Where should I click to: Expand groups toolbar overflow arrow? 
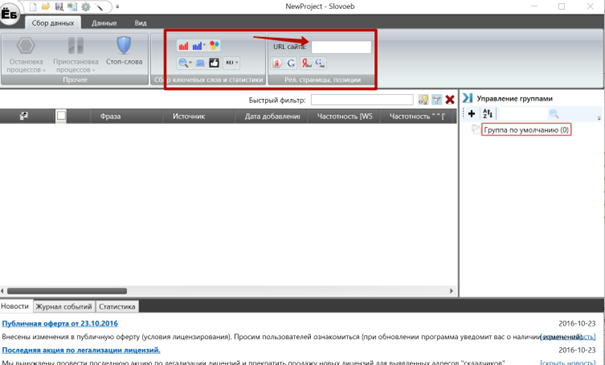(x=599, y=118)
